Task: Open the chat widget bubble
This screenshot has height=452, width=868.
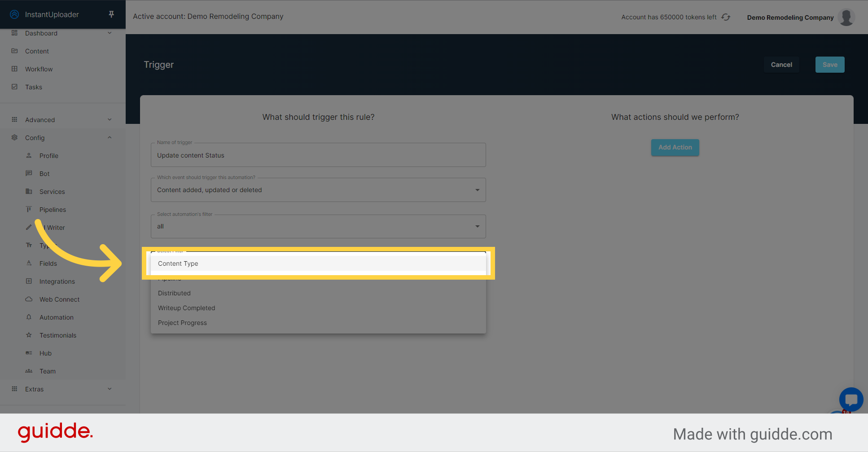Action: click(x=851, y=399)
